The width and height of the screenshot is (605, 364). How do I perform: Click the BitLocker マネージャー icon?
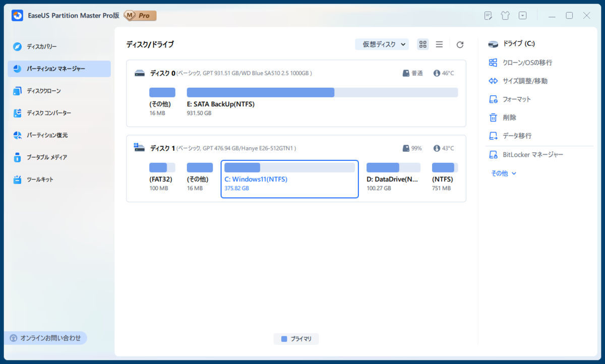tap(493, 155)
